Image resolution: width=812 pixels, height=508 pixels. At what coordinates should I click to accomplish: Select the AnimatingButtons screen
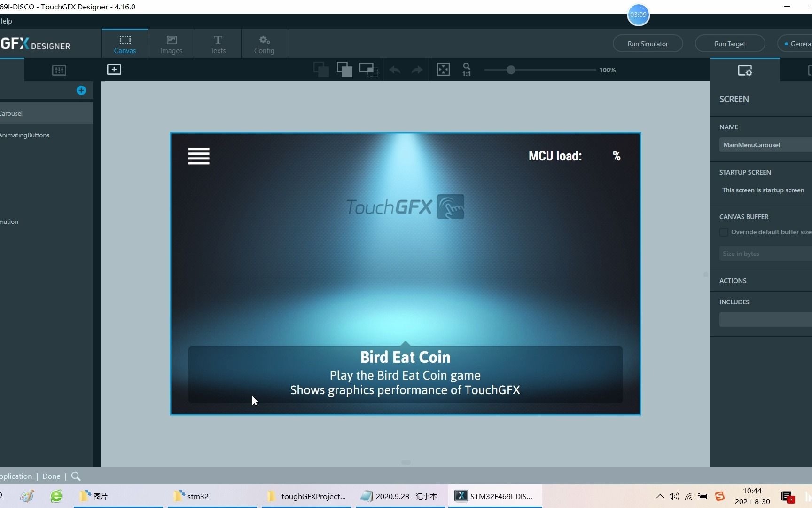pos(46,135)
